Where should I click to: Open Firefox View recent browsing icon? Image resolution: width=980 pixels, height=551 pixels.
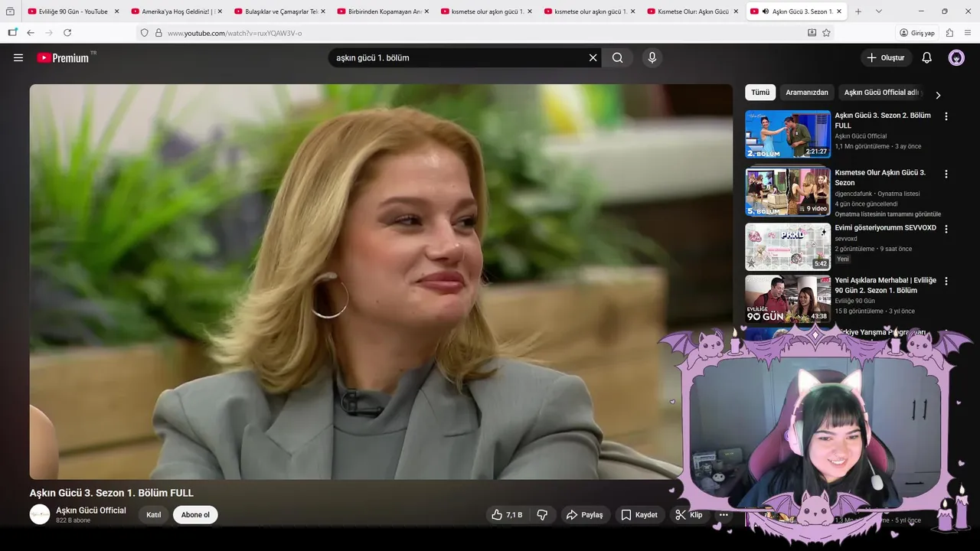10,11
